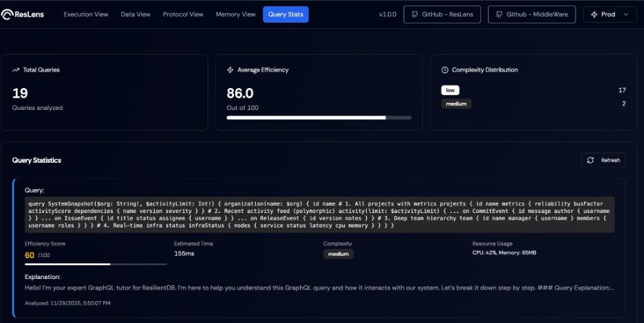
Task: Select the Query Stats tab
Action: click(286, 14)
